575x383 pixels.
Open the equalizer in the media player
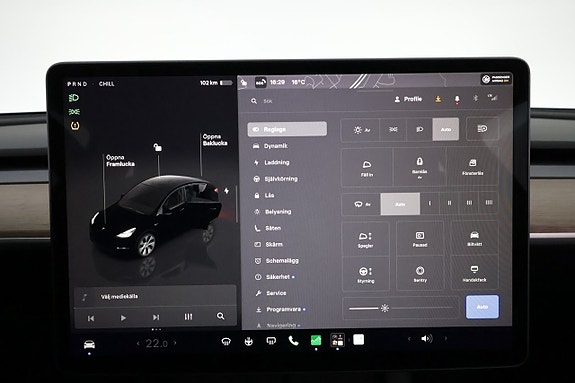(188, 316)
